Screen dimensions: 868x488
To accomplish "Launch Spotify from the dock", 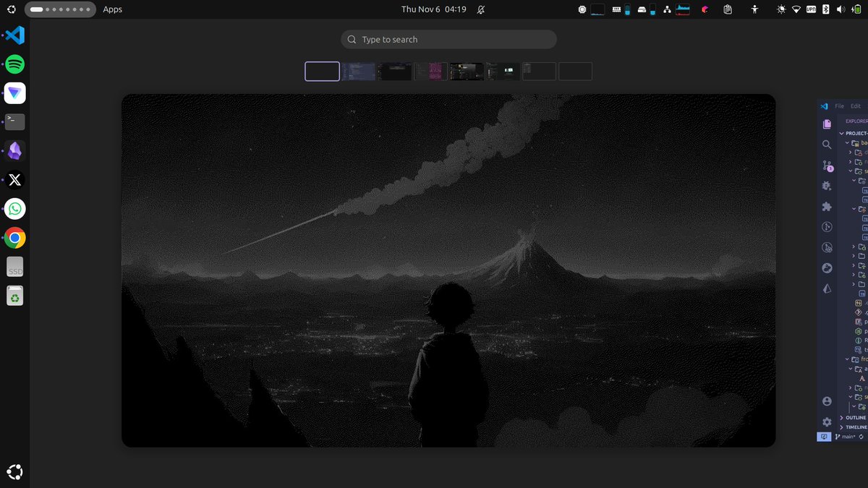I will [x=14, y=64].
